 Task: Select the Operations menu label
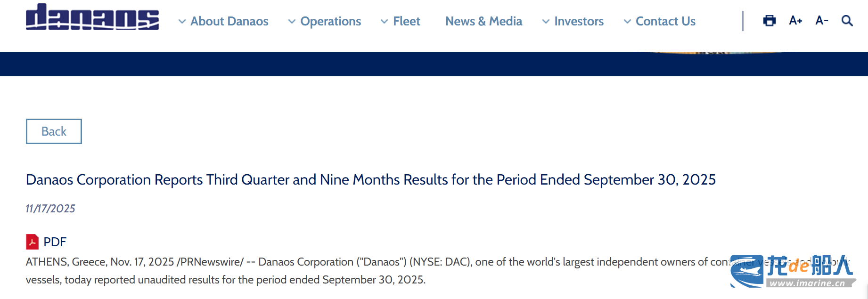coord(331,21)
